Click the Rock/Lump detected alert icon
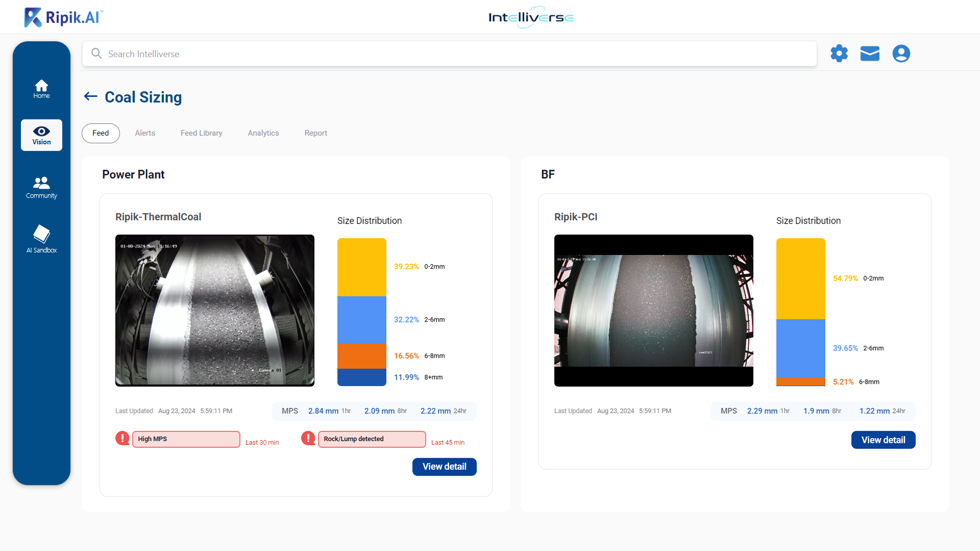 click(308, 438)
